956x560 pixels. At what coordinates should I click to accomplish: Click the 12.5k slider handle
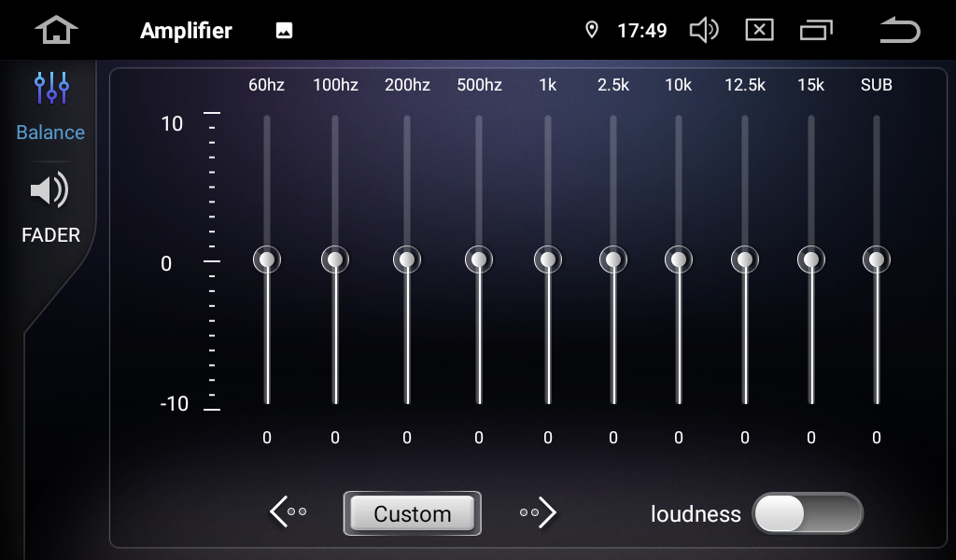(x=745, y=259)
